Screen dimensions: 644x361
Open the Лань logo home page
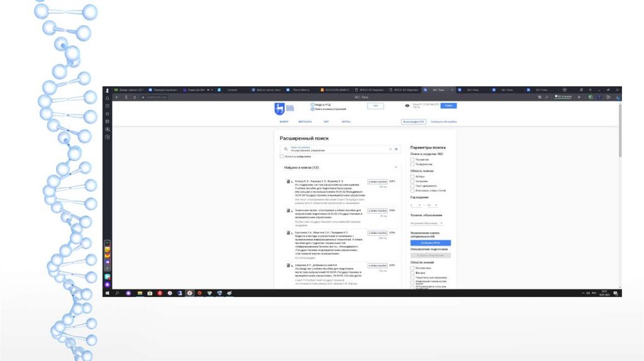pos(284,108)
